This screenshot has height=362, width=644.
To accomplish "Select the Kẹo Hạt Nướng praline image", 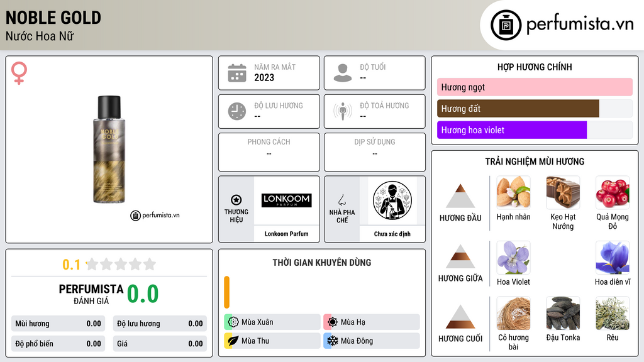I will click(563, 192).
